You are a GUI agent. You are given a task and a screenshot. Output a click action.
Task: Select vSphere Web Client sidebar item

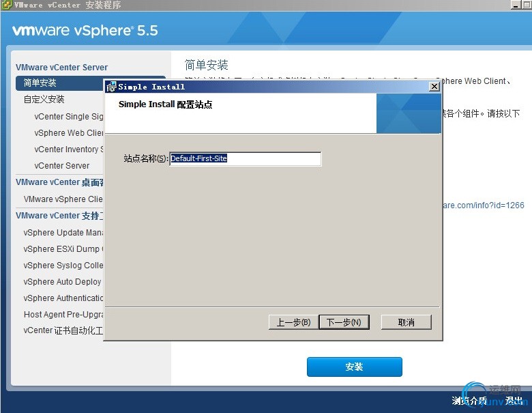(x=68, y=133)
